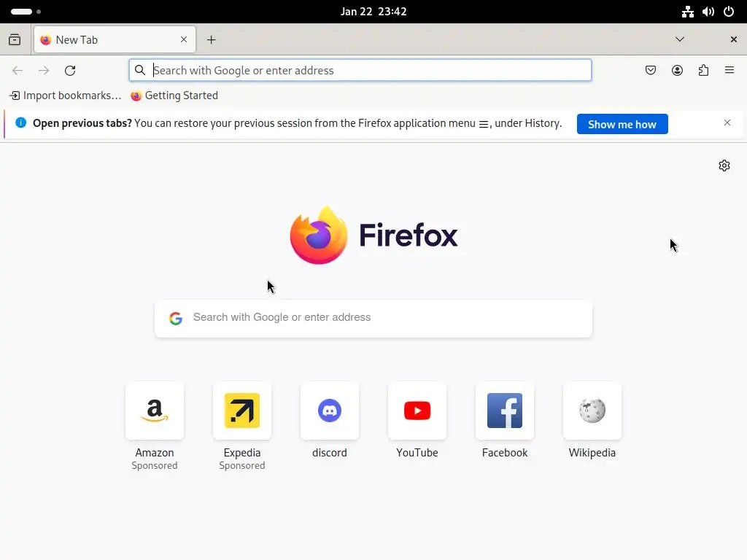
Task: Expand the list all tabs chevron
Action: pyautogui.click(x=680, y=39)
